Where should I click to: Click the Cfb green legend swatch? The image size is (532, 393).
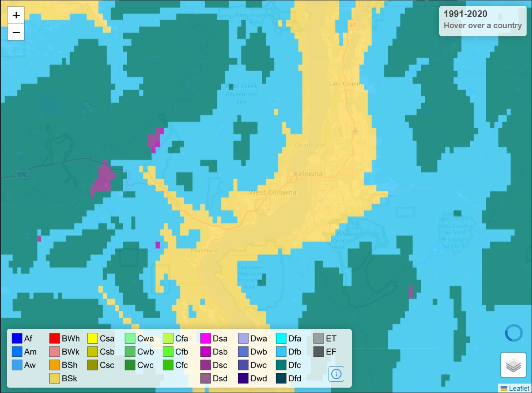[x=168, y=352]
